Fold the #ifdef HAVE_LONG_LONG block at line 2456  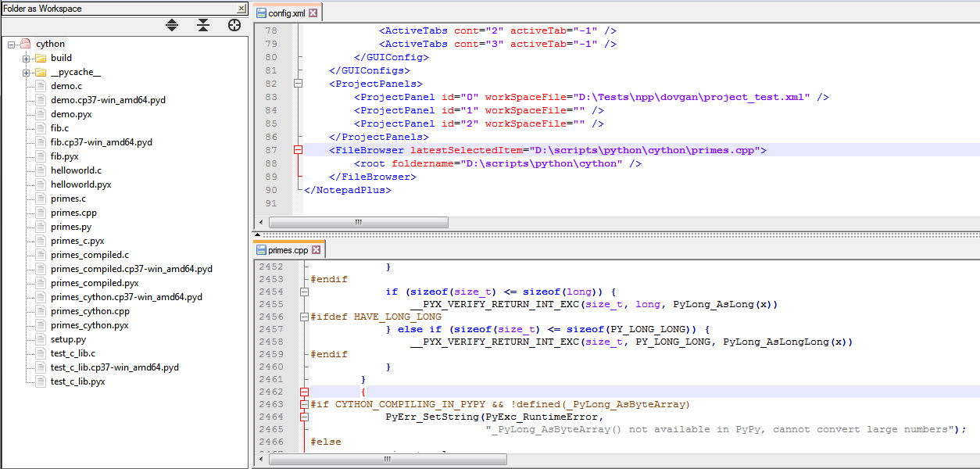(x=304, y=317)
